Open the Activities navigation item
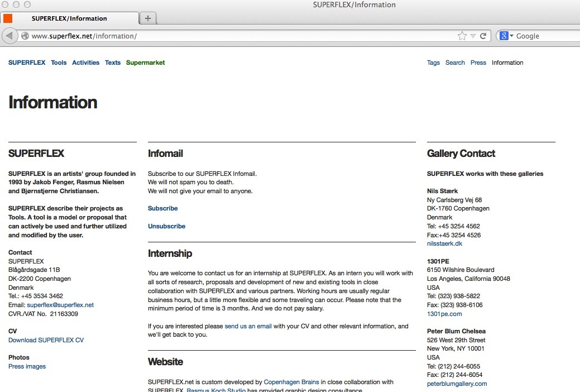 click(86, 63)
